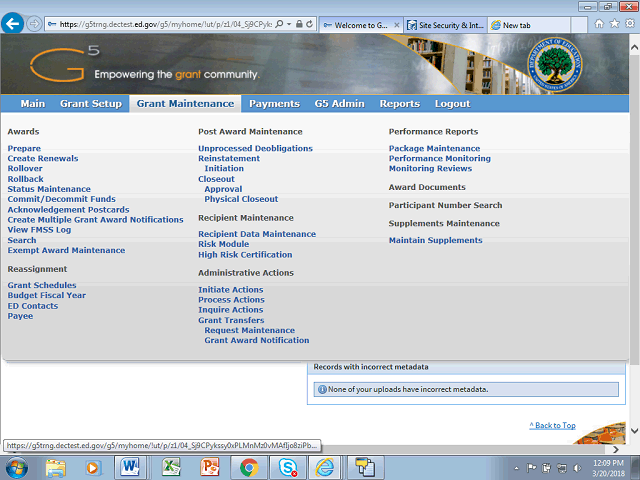Click the volume speaker tray icon
The height and width of the screenshot is (480, 640).
[x=577, y=468]
